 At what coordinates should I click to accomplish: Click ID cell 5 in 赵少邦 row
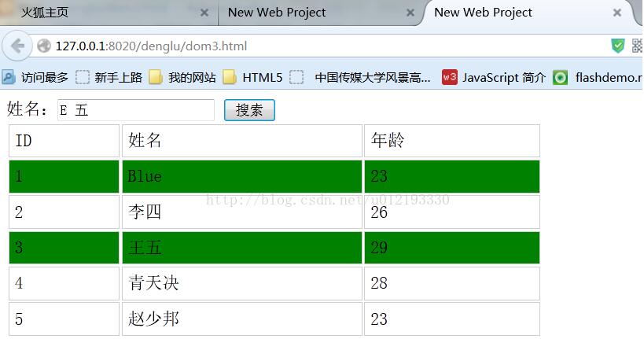64,319
